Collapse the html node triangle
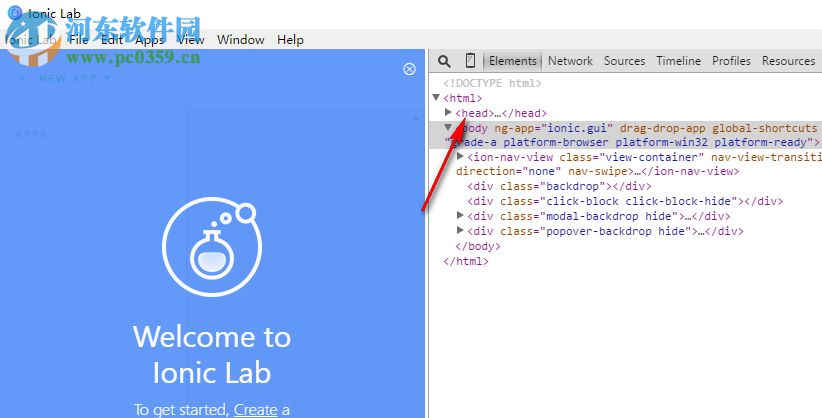 436,97
